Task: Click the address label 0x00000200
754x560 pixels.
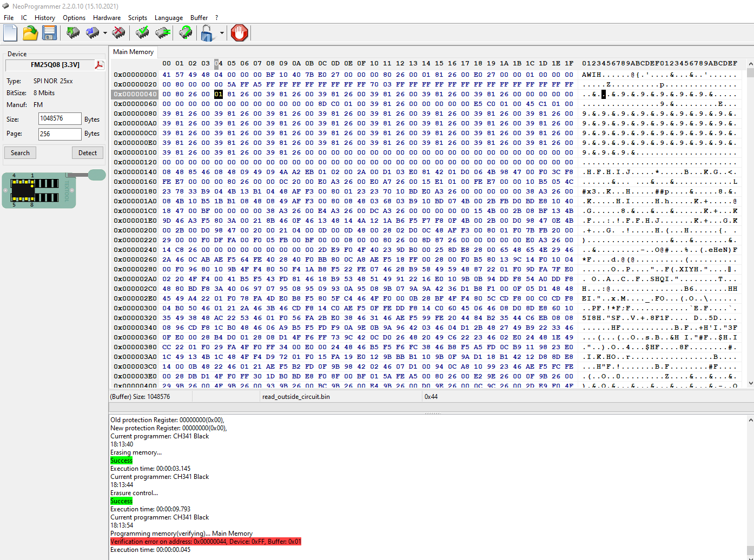Action: [135, 230]
